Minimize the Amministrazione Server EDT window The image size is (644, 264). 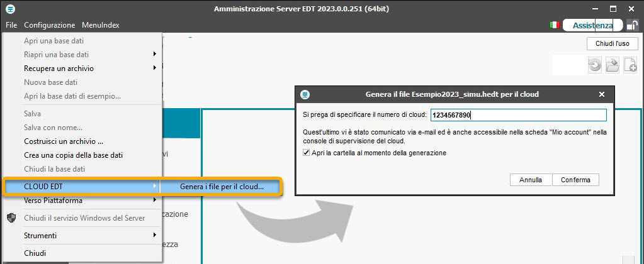(595, 9)
